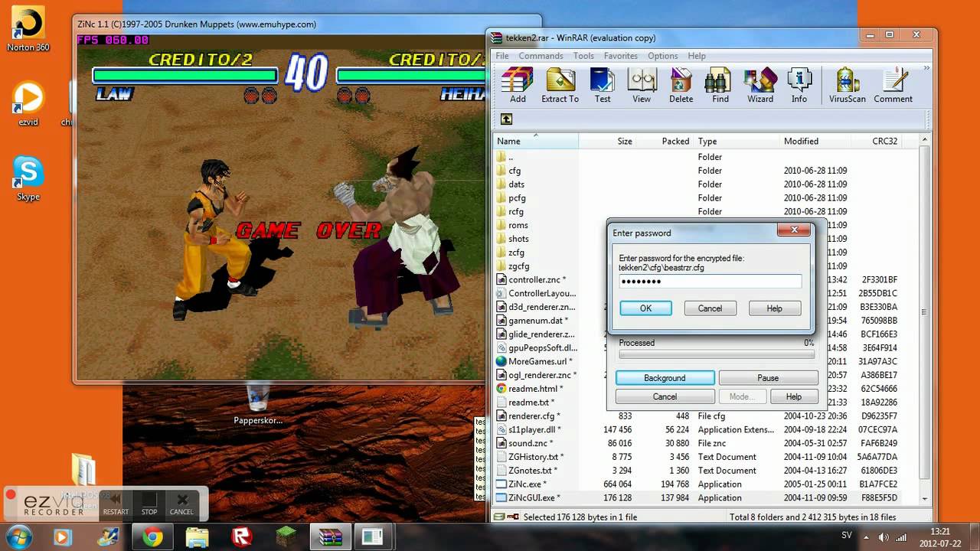Sort file list by Packed column
980x551 pixels.
(x=665, y=141)
